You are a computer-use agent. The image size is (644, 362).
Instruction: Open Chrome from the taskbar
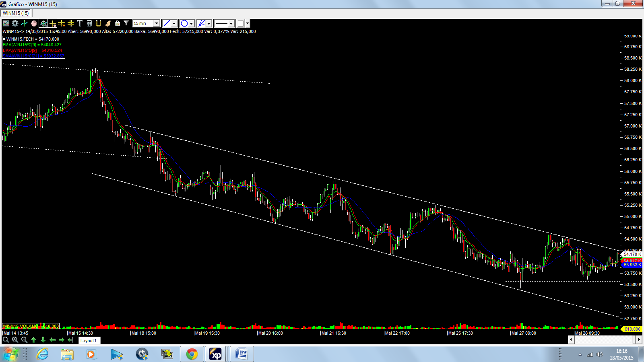pos(192,354)
